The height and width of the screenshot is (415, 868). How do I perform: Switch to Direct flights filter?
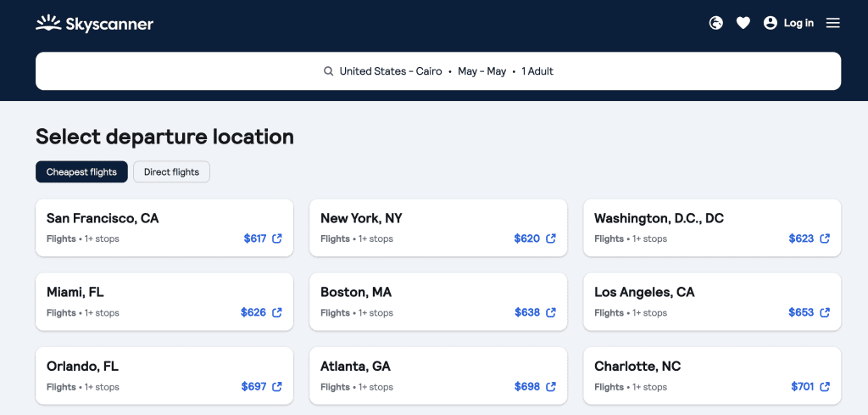[171, 171]
